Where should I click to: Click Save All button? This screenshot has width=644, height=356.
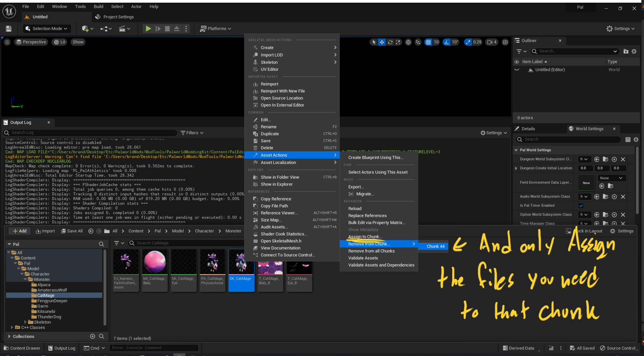click(72, 231)
